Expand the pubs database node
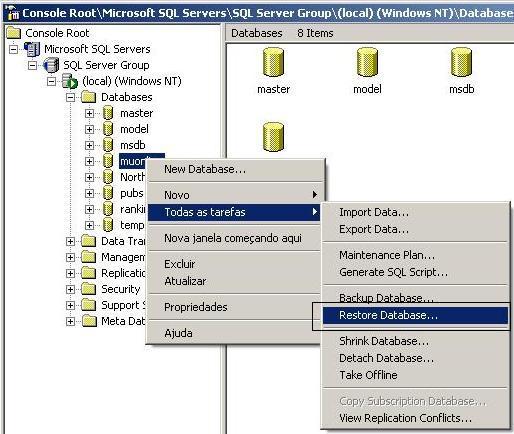 (x=89, y=193)
